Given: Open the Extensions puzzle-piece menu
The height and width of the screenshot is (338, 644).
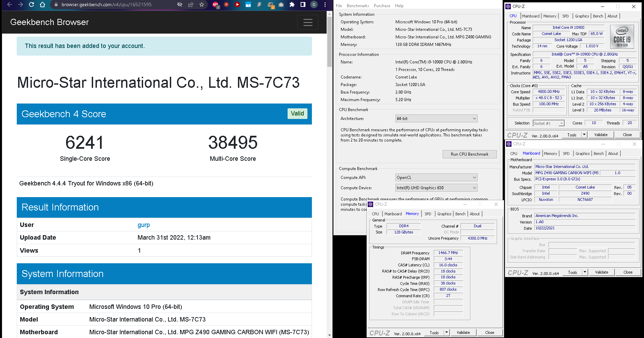Looking at the screenshot, I should 292,4.
